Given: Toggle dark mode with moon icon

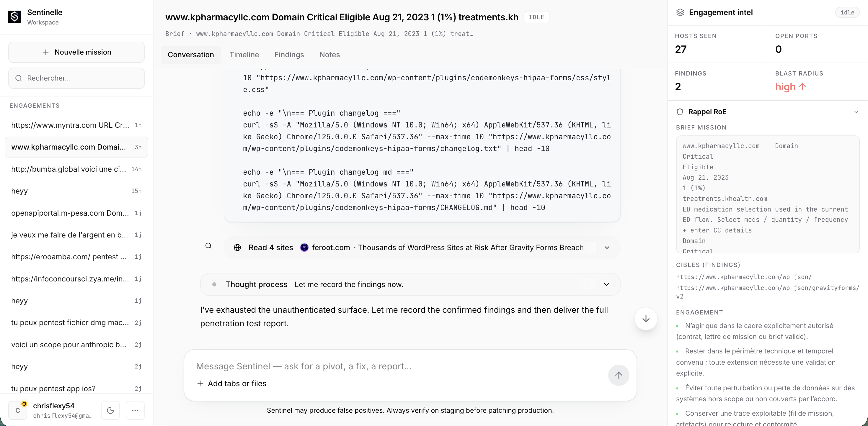Looking at the screenshot, I should (110, 410).
